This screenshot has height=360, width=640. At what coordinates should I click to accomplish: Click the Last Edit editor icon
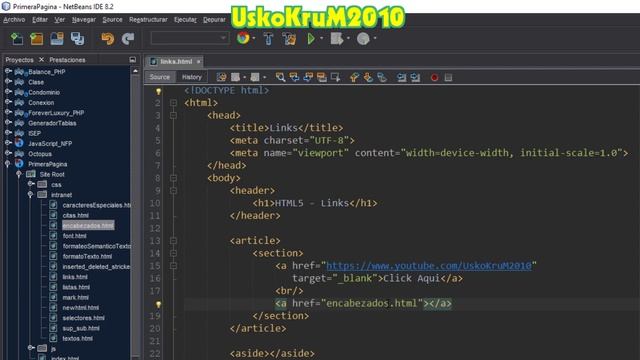point(221,77)
